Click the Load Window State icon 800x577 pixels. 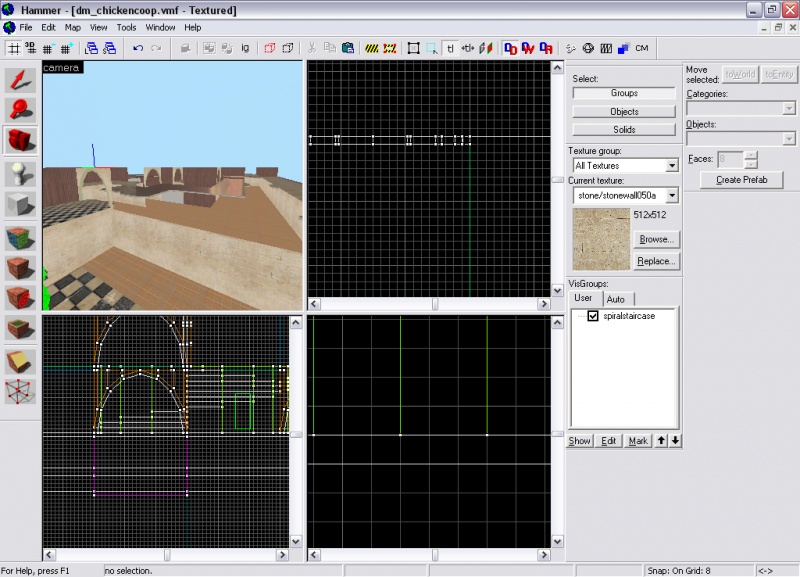point(91,48)
